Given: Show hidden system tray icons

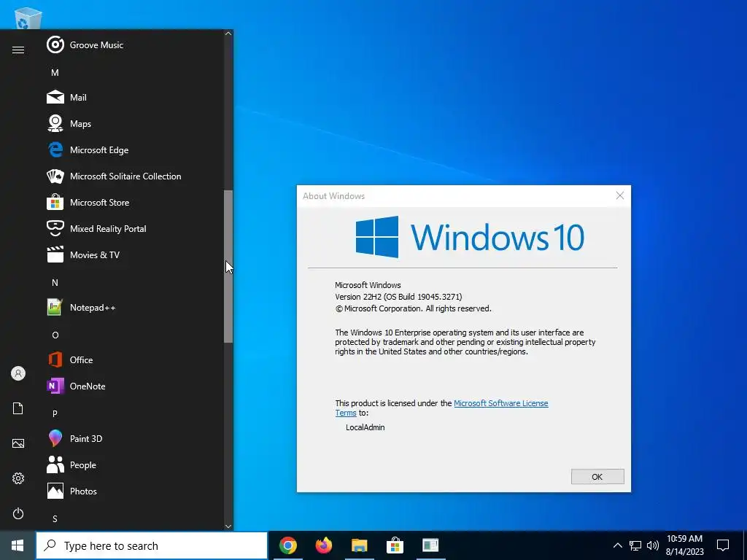Looking at the screenshot, I should tap(617, 545).
